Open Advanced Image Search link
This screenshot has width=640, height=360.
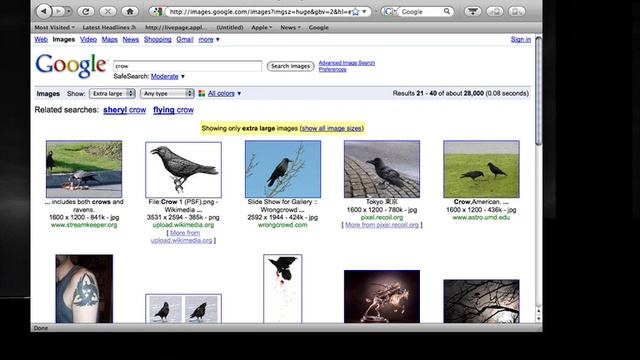pos(347,63)
